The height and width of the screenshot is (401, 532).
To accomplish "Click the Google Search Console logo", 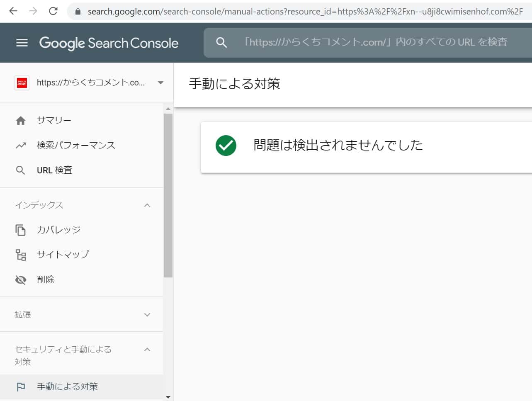I will click(x=109, y=43).
